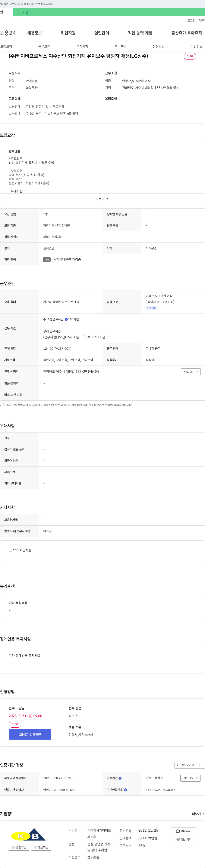
Task: Select 국민연금, 고용보험, 산재보험, 건강보험 text
Action: click(x=68, y=360)
